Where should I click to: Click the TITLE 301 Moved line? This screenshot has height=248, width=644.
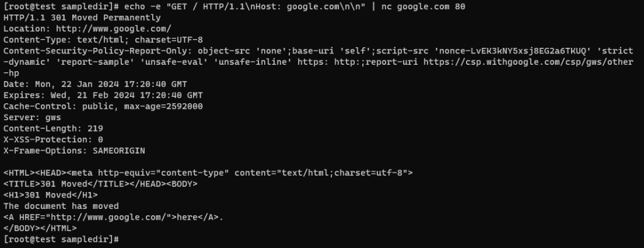pos(100,184)
